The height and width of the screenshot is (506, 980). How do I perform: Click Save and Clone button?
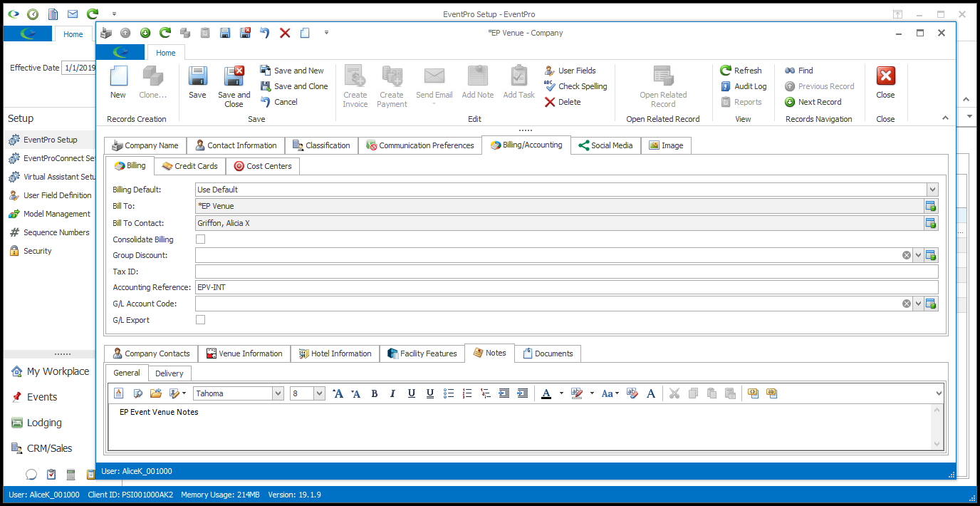click(x=294, y=86)
